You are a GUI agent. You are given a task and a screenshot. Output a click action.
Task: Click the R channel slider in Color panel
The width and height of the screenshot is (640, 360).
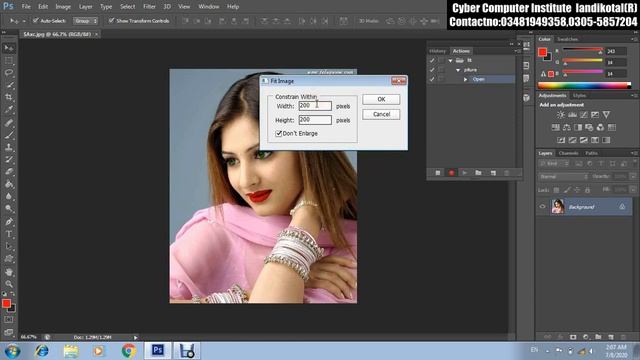[582, 50]
